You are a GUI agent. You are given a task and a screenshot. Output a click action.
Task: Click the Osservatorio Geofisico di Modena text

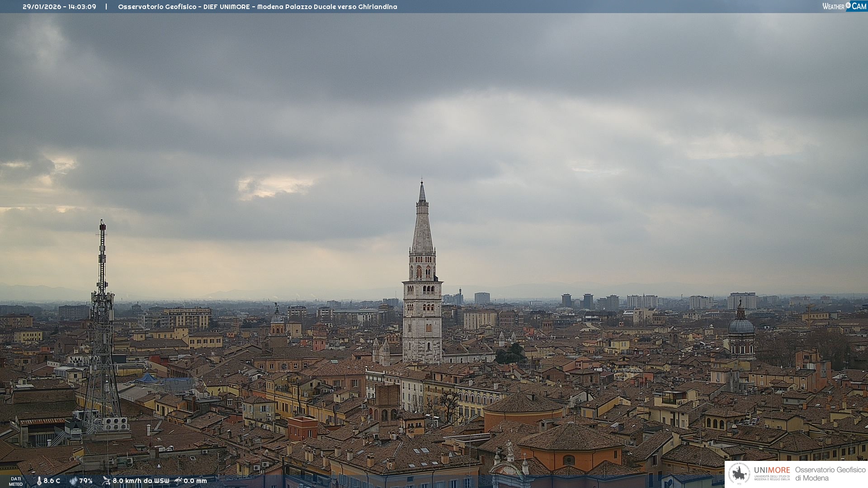point(830,474)
